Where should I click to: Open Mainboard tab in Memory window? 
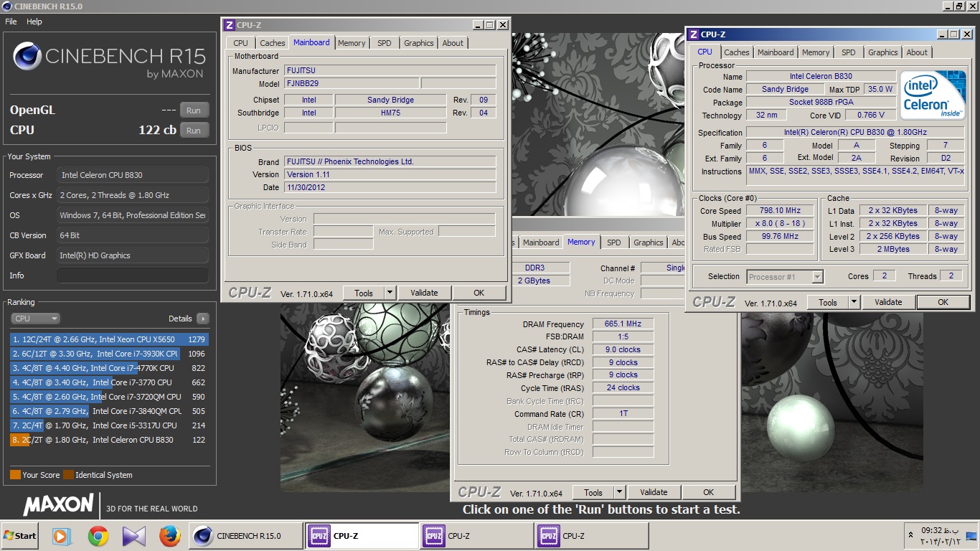pos(541,242)
